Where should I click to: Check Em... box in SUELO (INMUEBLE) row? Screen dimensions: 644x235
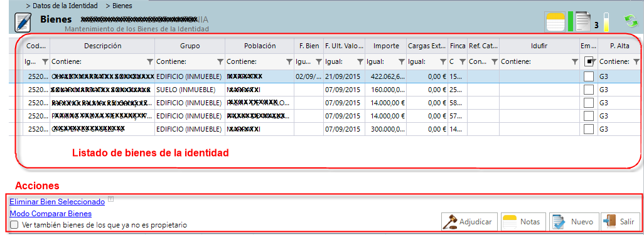(589, 90)
